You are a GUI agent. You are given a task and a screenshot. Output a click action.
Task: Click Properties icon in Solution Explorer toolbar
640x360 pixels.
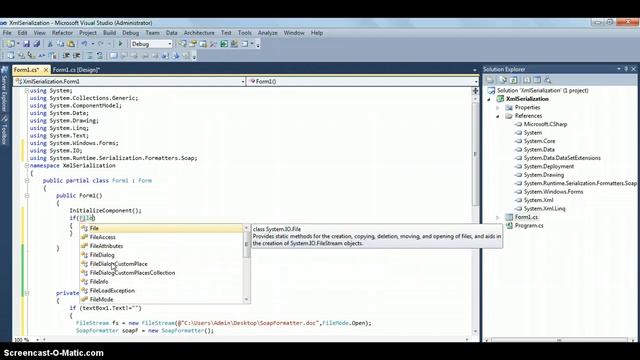point(490,80)
